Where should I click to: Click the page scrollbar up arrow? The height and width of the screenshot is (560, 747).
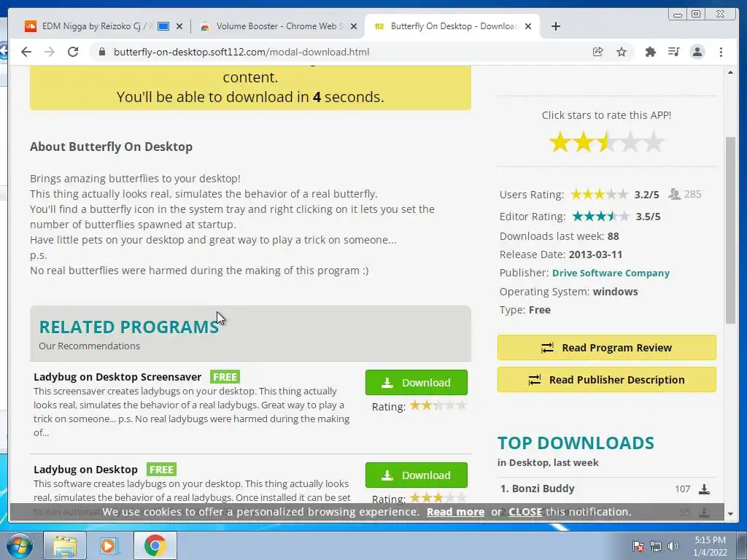[730, 72]
